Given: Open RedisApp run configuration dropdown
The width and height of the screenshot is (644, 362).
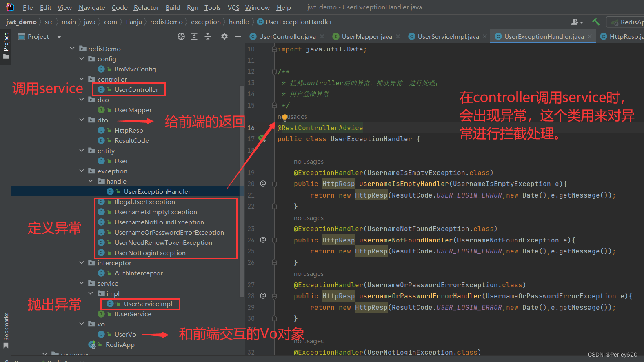Looking at the screenshot, I should pos(626,22).
